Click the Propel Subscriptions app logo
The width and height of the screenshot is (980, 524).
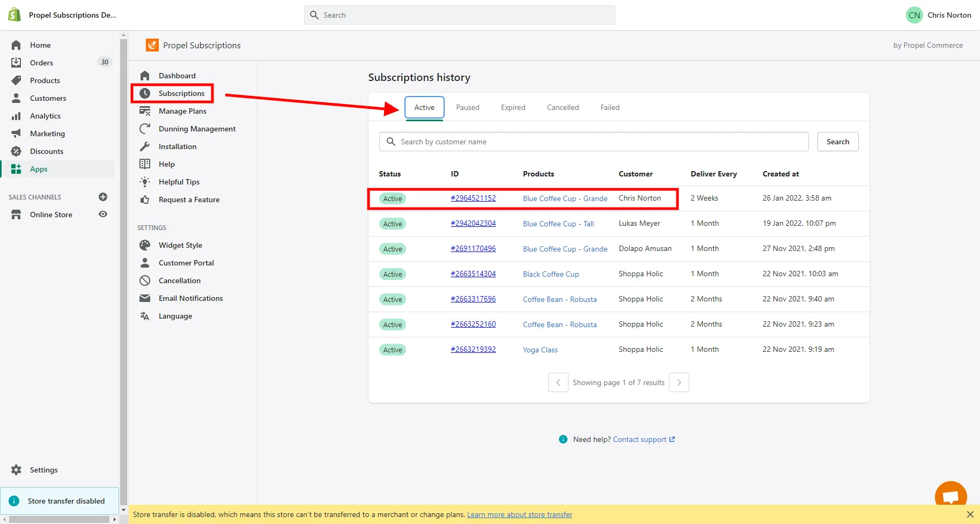[x=152, y=45]
